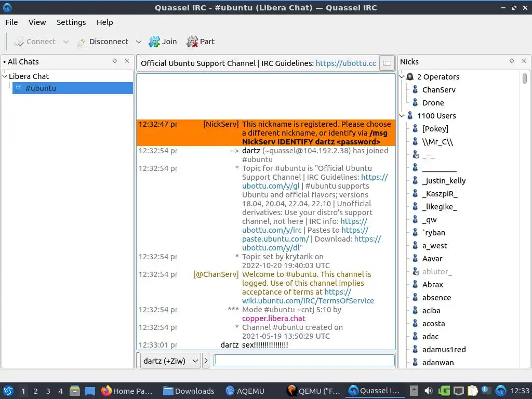
Task: Click user icon beside _likegike_
Action: (415, 207)
